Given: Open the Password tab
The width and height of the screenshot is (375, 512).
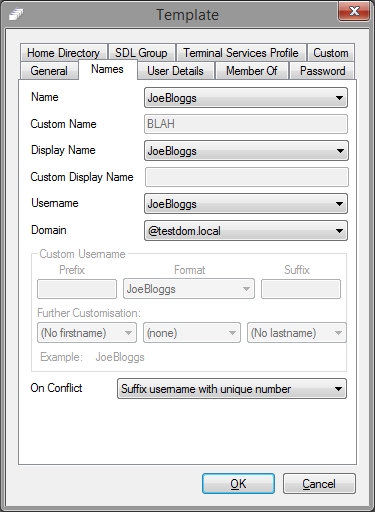Looking at the screenshot, I should tap(322, 71).
